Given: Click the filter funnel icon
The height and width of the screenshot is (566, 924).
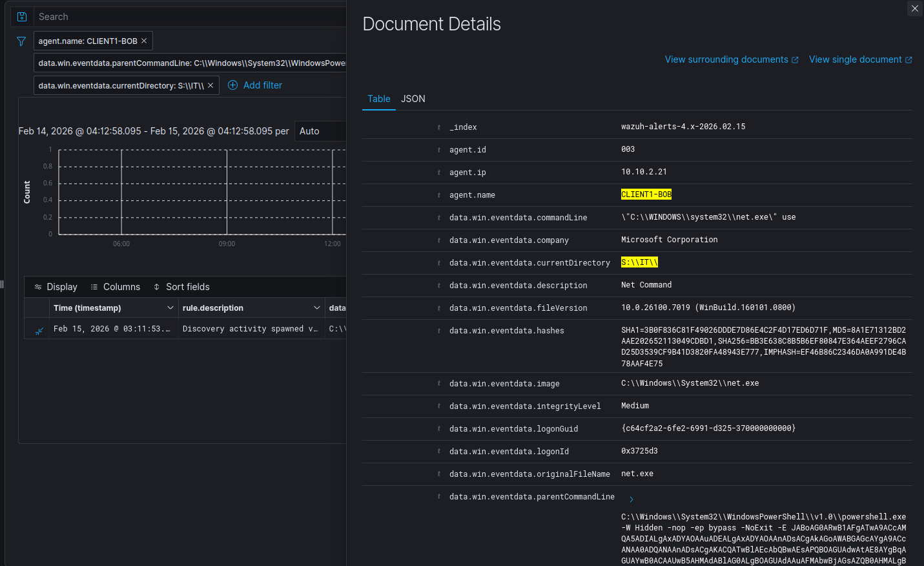Looking at the screenshot, I should 21,41.
